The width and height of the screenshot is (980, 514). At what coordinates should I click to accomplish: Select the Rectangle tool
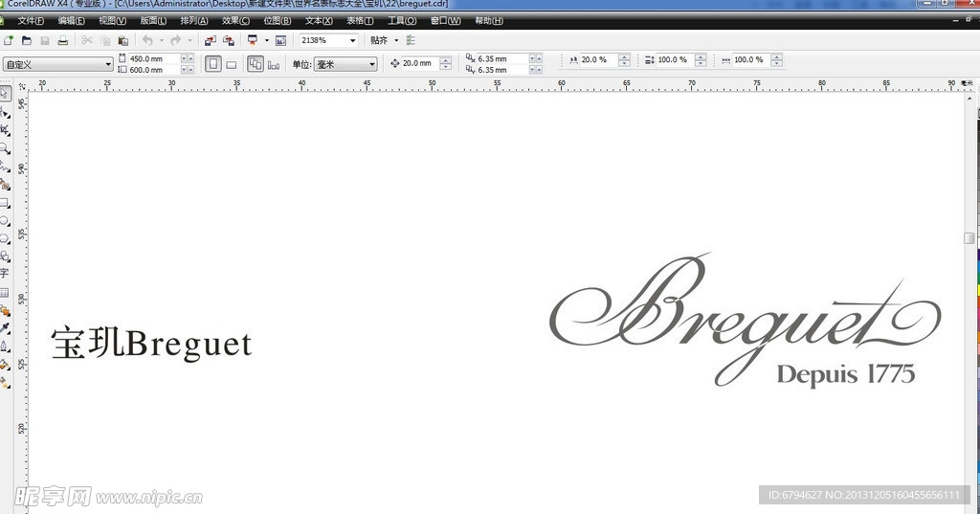click(x=5, y=203)
